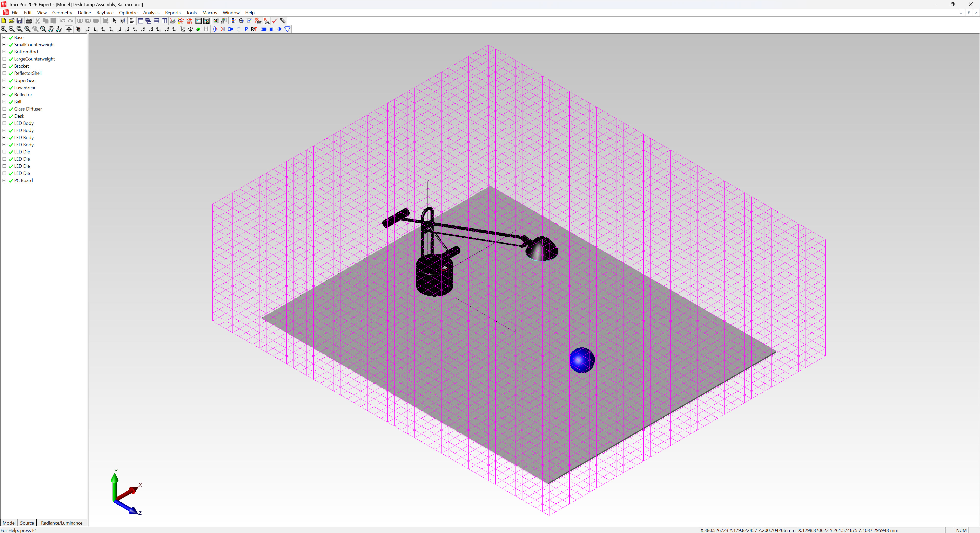Toggle the green check on Bracket
Viewport: 980px width, 533px height.
pos(11,66)
